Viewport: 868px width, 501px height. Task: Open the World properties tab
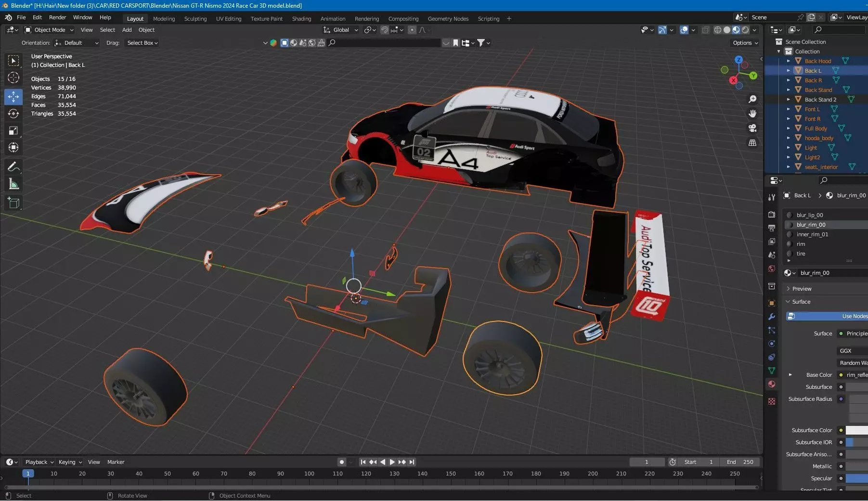[772, 269]
